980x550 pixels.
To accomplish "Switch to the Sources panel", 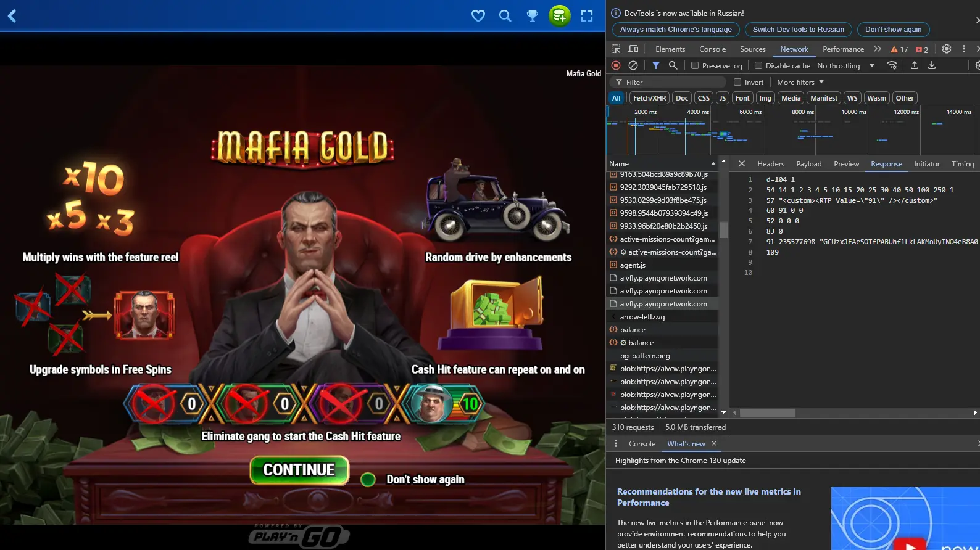I will tap(752, 49).
